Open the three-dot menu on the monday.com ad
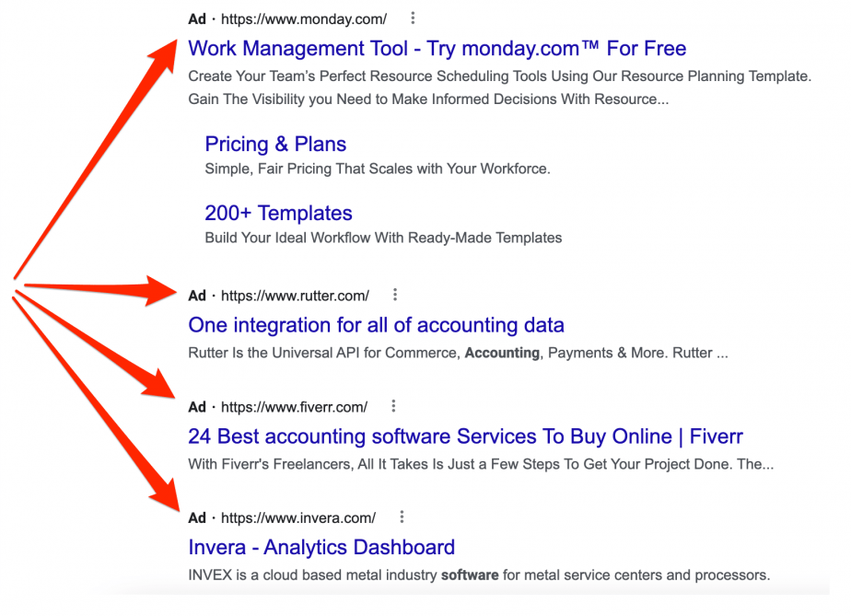Image resolution: width=851 pixels, height=616 pixels. [412, 17]
